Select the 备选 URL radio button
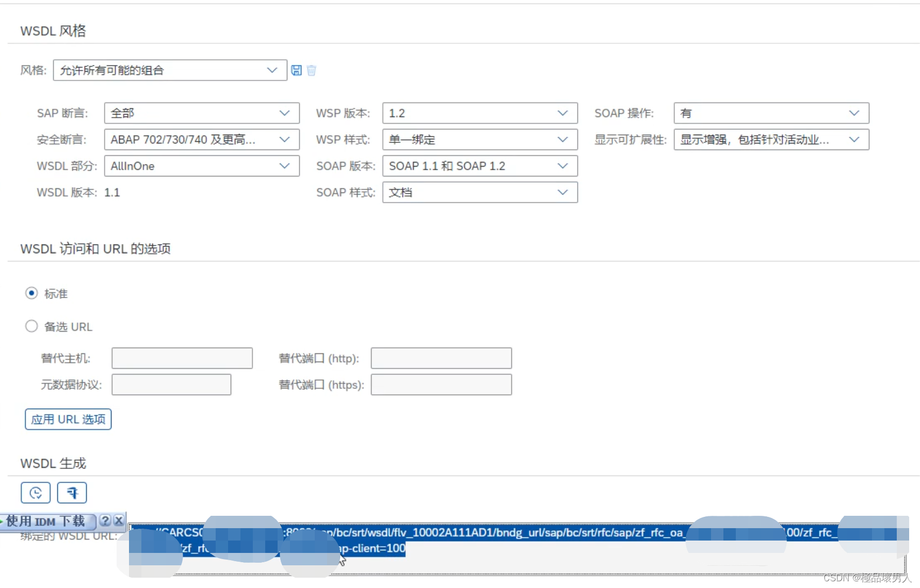 click(x=31, y=326)
